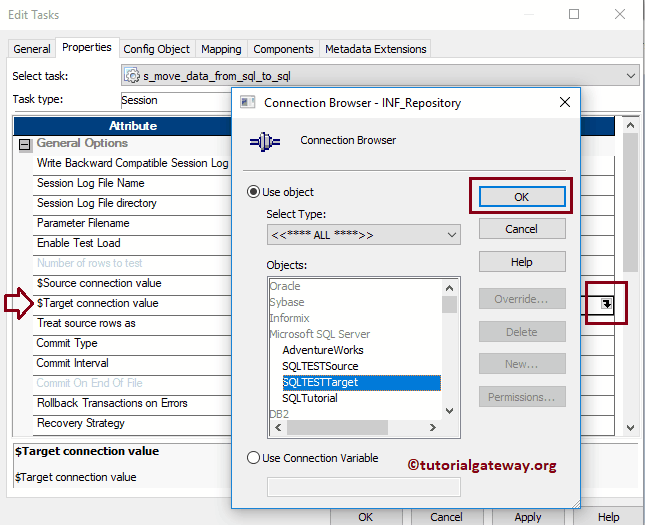Click the Informix category in Objects
This screenshot has width=645, height=525.
[x=290, y=318]
